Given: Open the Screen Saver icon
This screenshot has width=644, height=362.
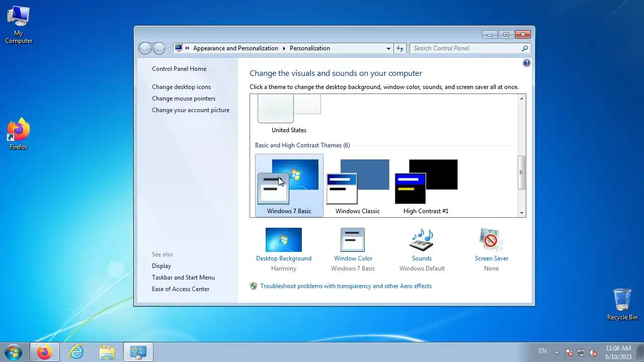Looking at the screenshot, I should point(491,240).
